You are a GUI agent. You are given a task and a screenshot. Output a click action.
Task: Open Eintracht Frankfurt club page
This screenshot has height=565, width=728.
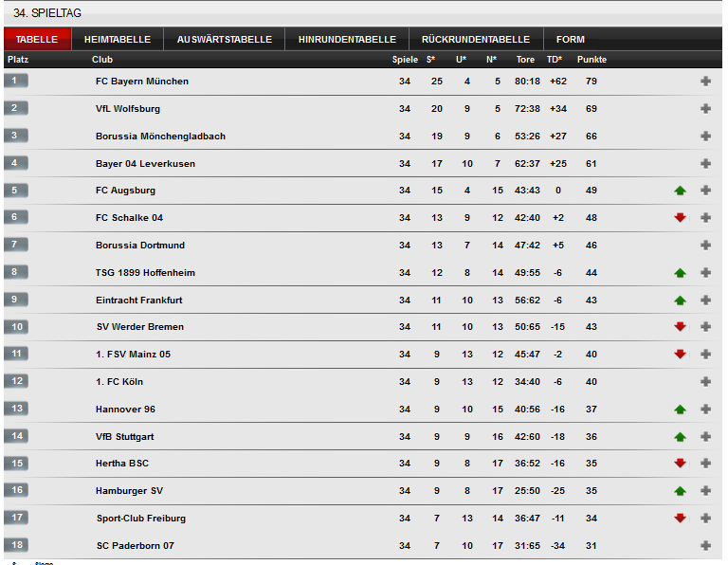[139, 300]
